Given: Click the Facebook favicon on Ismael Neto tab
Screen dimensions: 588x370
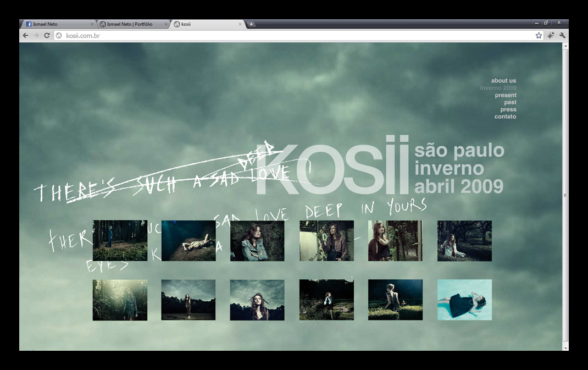Looking at the screenshot, I should pyautogui.click(x=29, y=24).
